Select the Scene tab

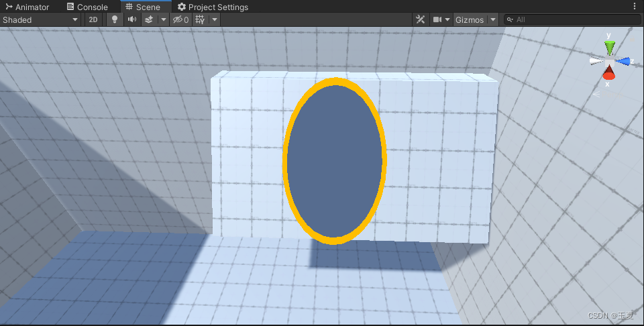click(x=142, y=7)
